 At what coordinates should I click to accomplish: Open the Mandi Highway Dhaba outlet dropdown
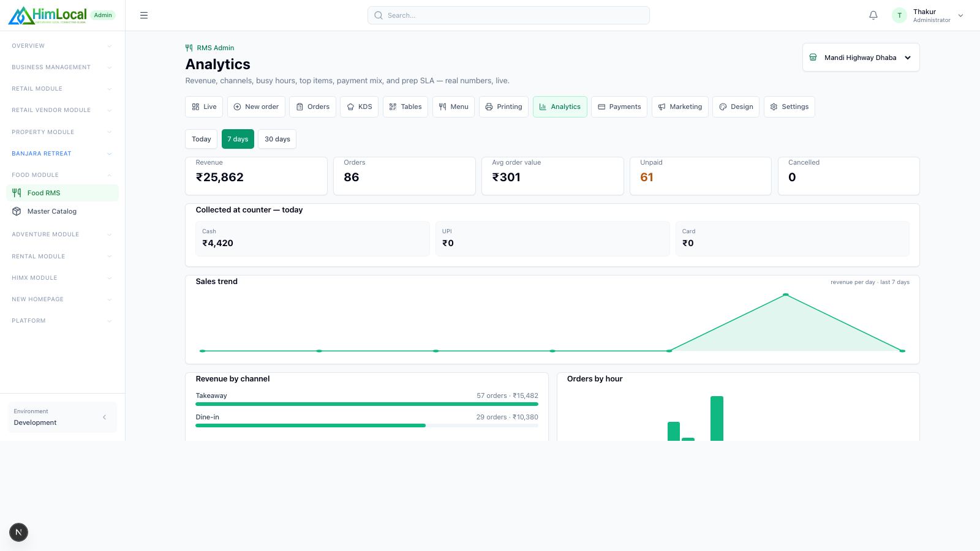click(x=861, y=58)
